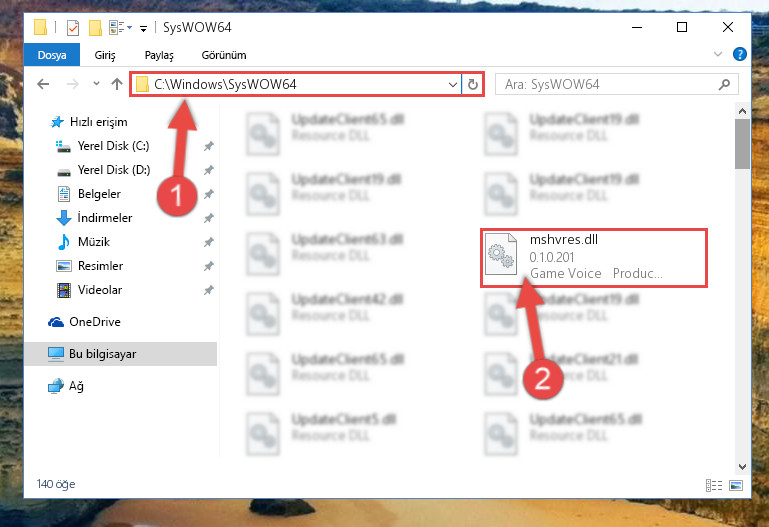The height and width of the screenshot is (527, 769).
Task: Expand the address bar history dropdown
Action: click(x=453, y=84)
